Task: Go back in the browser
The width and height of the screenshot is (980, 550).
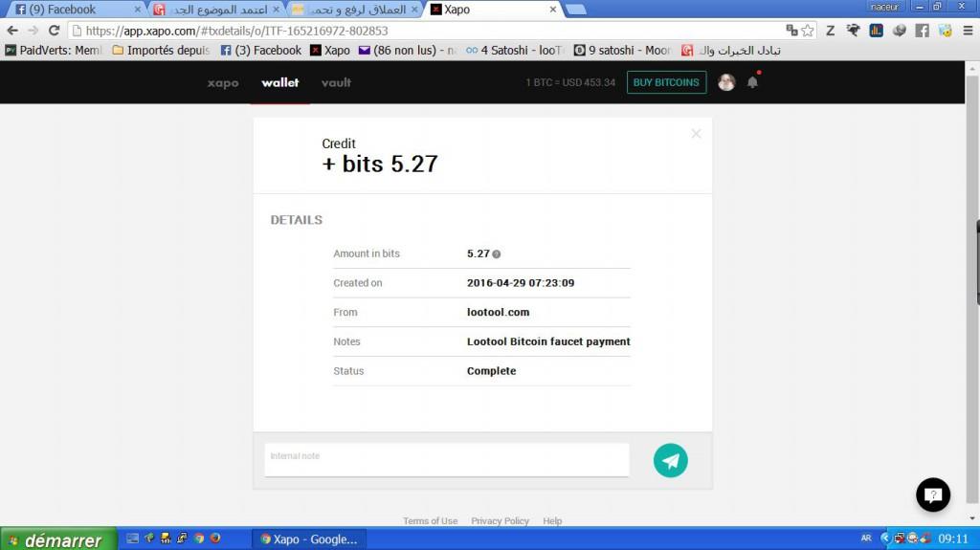Action: [x=12, y=30]
